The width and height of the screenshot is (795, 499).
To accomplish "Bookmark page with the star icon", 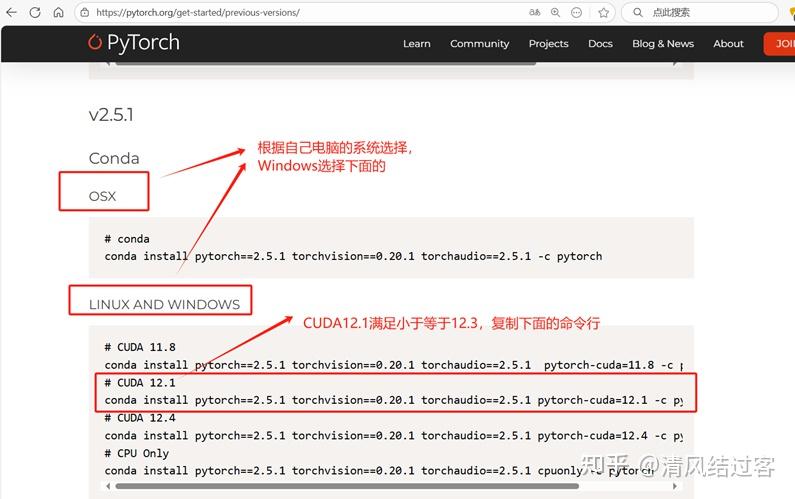I will click(x=603, y=13).
